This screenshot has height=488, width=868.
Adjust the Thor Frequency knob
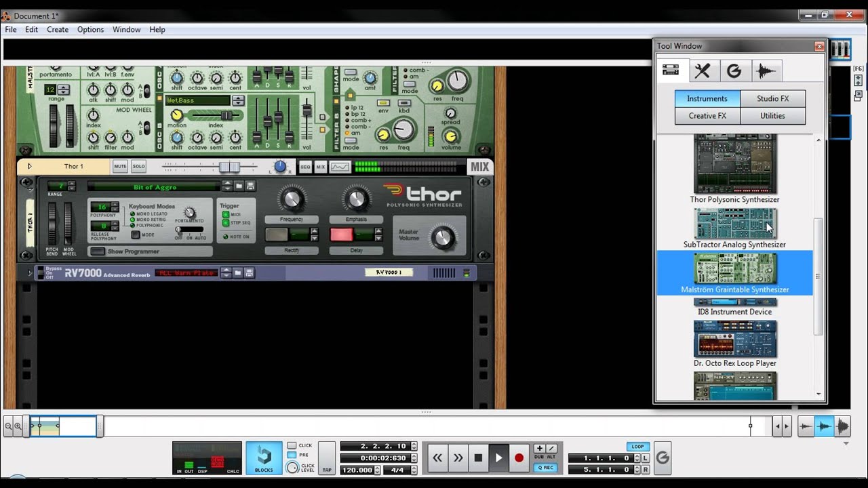click(292, 199)
